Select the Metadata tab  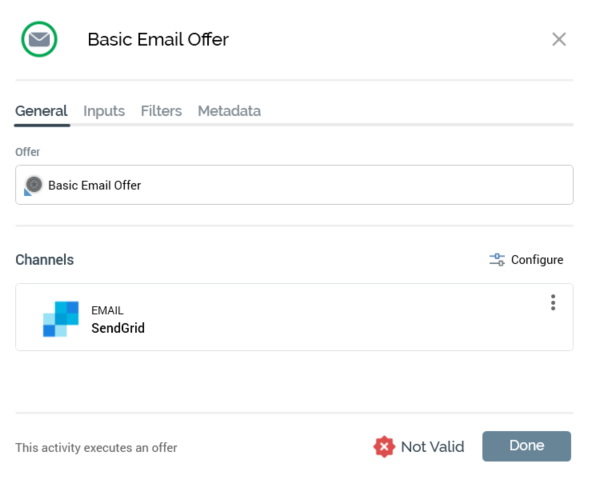pos(229,111)
